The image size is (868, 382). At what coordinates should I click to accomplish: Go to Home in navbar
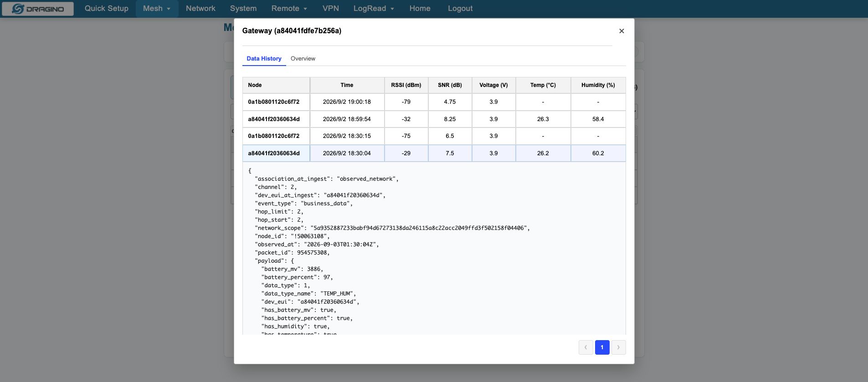(420, 9)
